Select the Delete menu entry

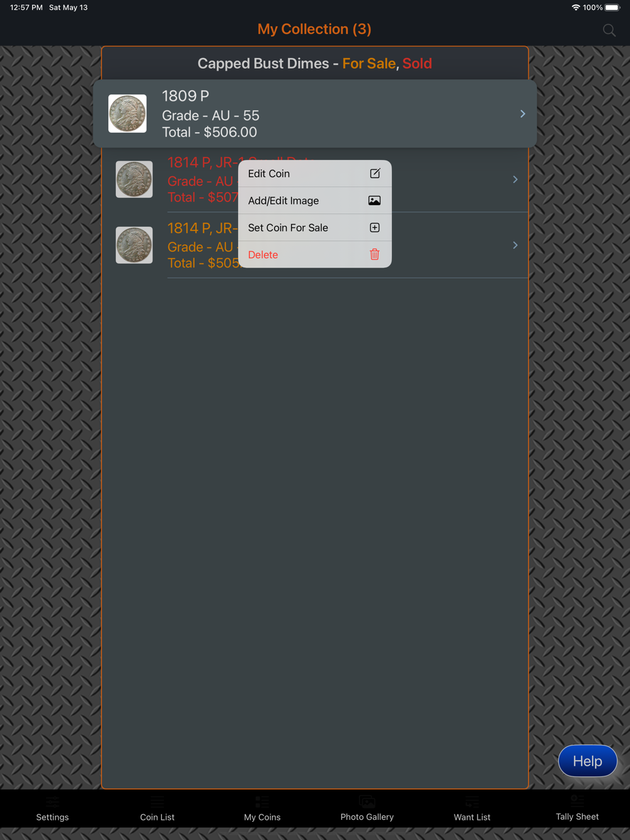[x=315, y=254]
